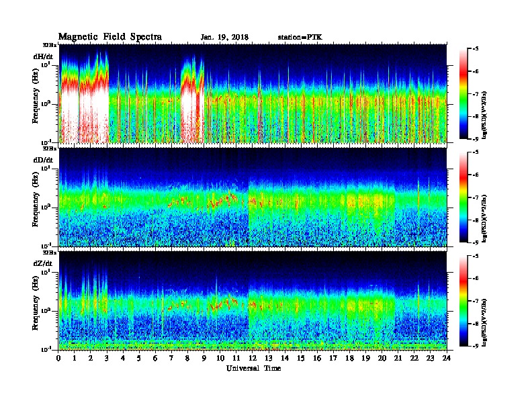The height and width of the screenshot is (411, 532).
Task: Click hour tick label 18 on the time axis
Action: [349, 359]
